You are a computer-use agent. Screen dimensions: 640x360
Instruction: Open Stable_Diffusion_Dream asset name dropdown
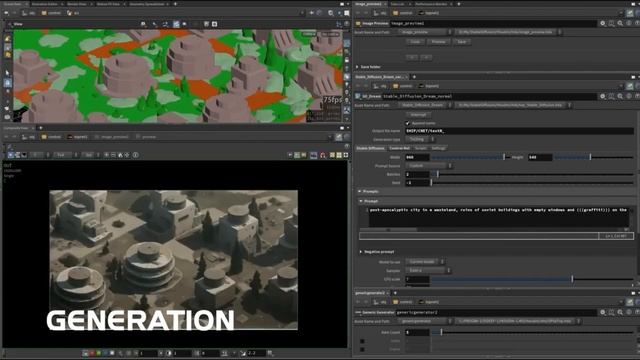click(425, 105)
